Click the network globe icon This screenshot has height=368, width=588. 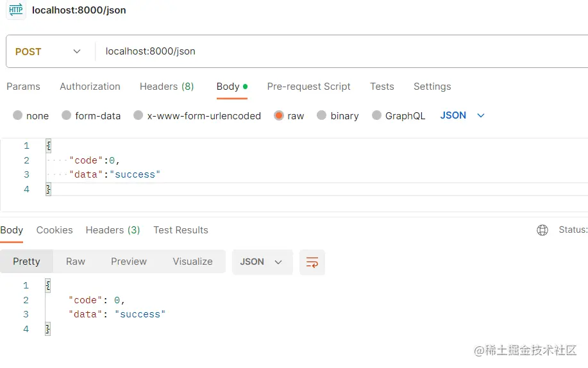[x=542, y=230]
